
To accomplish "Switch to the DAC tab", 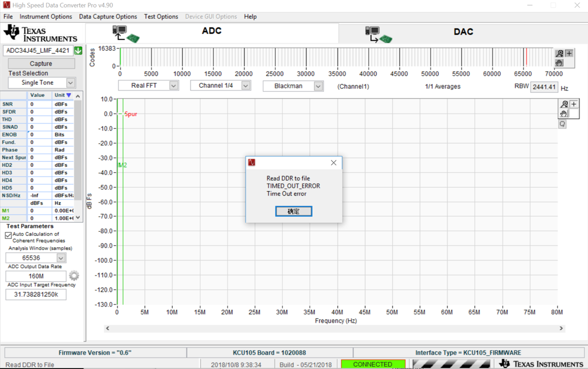I will coord(463,33).
